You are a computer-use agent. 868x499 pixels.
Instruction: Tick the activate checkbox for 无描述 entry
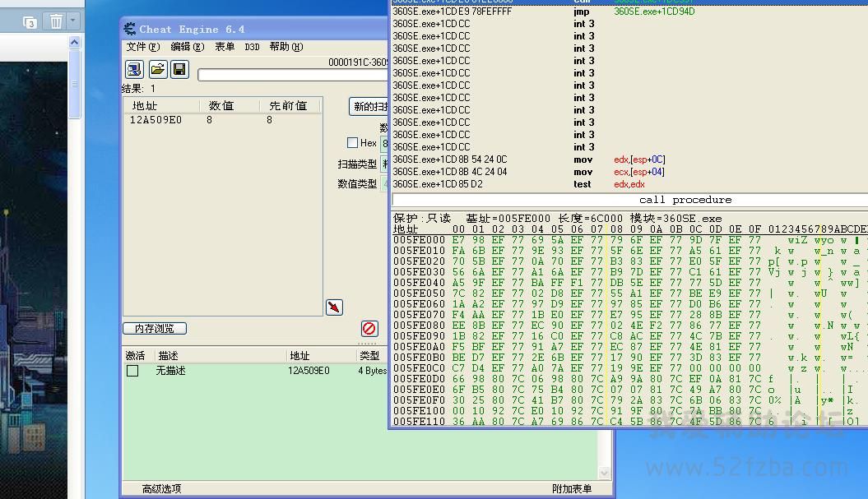(132, 371)
